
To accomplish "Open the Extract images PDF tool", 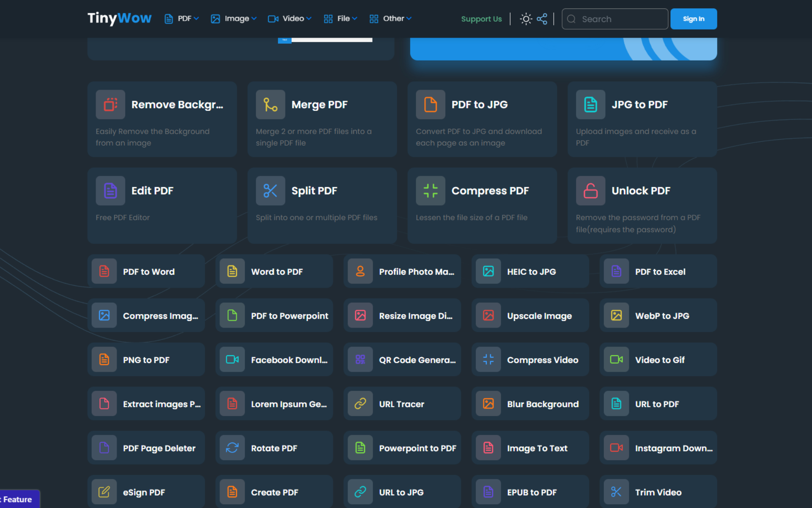I will tap(146, 403).
